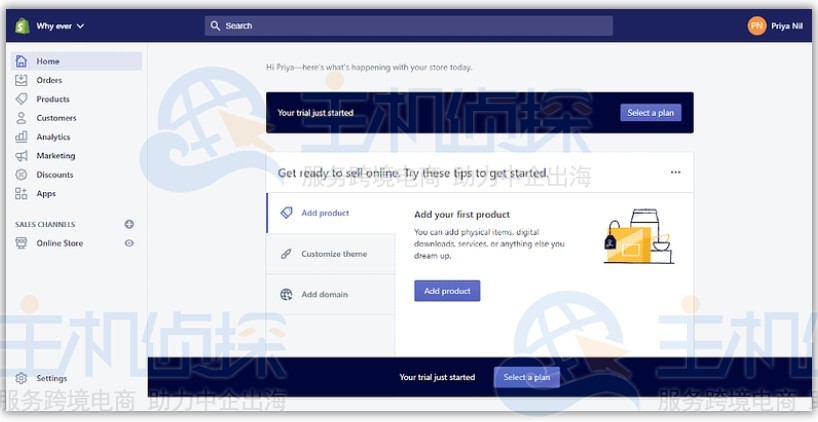Screen dimensions: 818x422
Task: View online store with eye icon
Action: coord(129,243)
